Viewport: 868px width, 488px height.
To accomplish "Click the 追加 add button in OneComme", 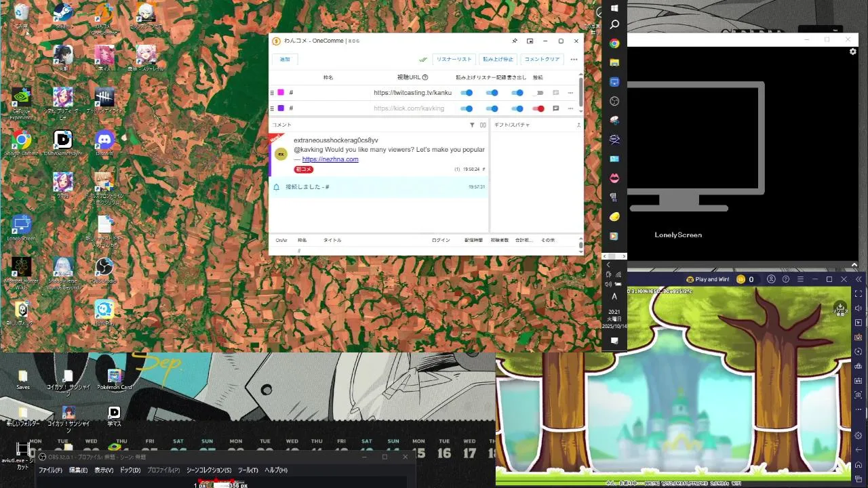I will click(x=285, y=60).
